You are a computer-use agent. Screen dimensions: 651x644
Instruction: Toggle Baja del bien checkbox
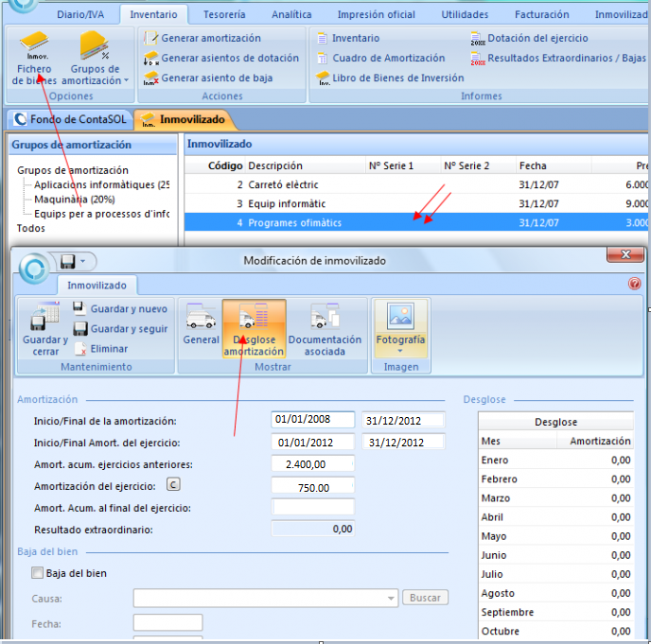[x=38, y=573]
